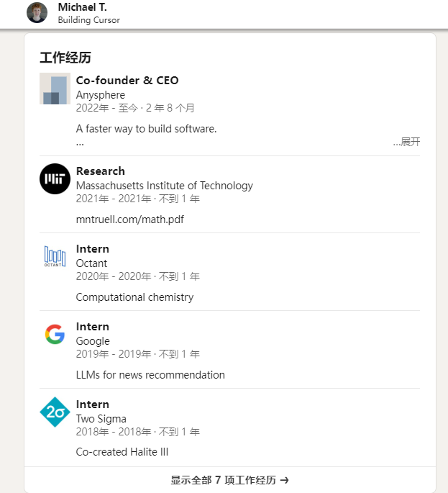The width and height of the screenshot is (448, 493).
Task: Show all 7 work experiences
Action: 229,480
